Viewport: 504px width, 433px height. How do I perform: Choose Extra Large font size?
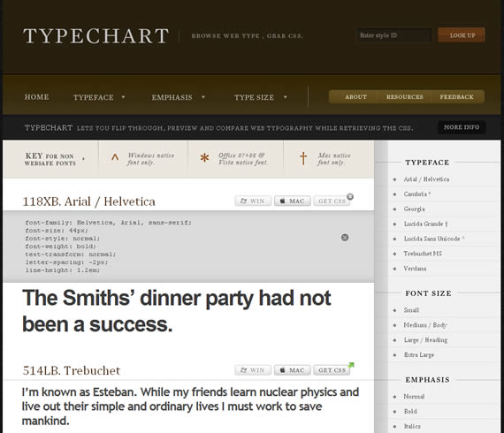(x=418, y=354)
